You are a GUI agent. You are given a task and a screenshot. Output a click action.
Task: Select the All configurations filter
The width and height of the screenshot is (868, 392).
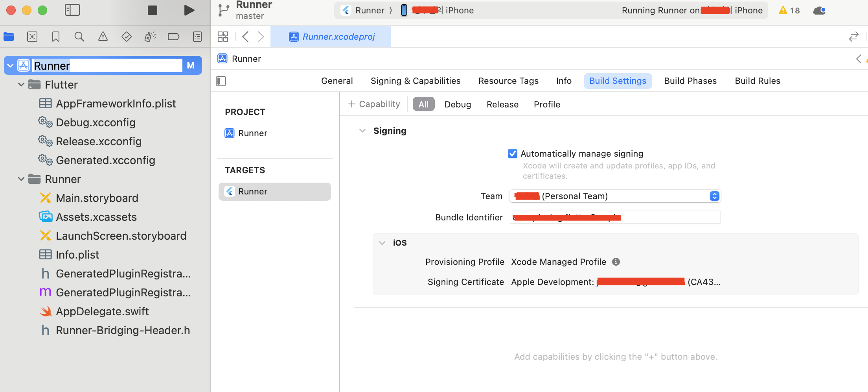tap(423, 104)
